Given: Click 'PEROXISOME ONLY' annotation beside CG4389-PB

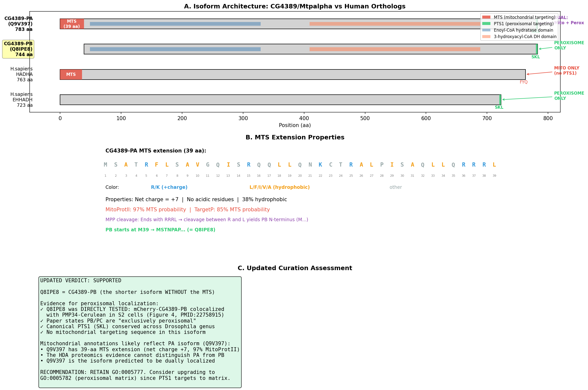Looking at the screenshot, I should tap(569, 45).
